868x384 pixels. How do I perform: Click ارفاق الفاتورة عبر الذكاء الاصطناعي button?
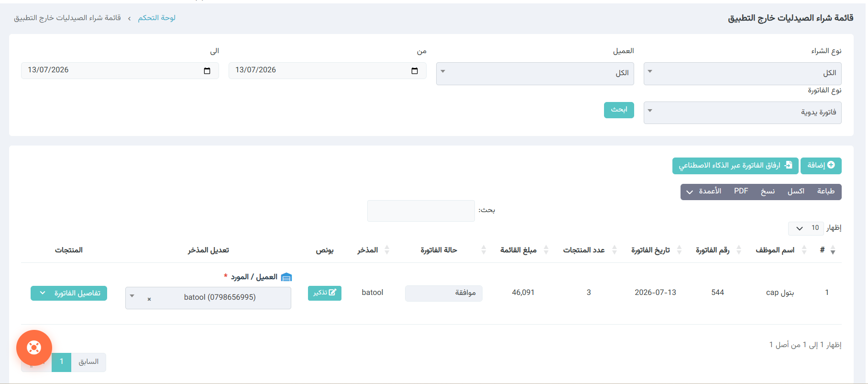[x=735, y=166]
